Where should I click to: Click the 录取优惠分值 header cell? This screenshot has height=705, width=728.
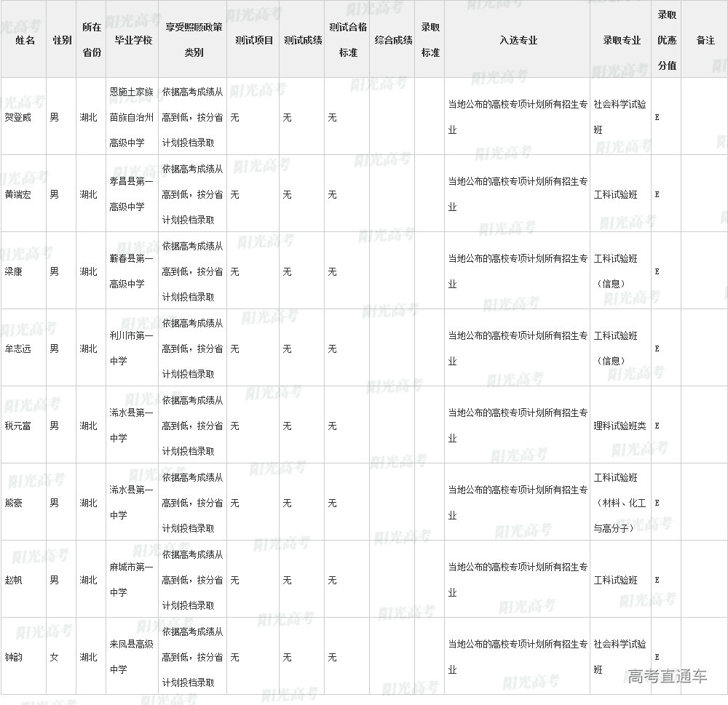point(667,41)
